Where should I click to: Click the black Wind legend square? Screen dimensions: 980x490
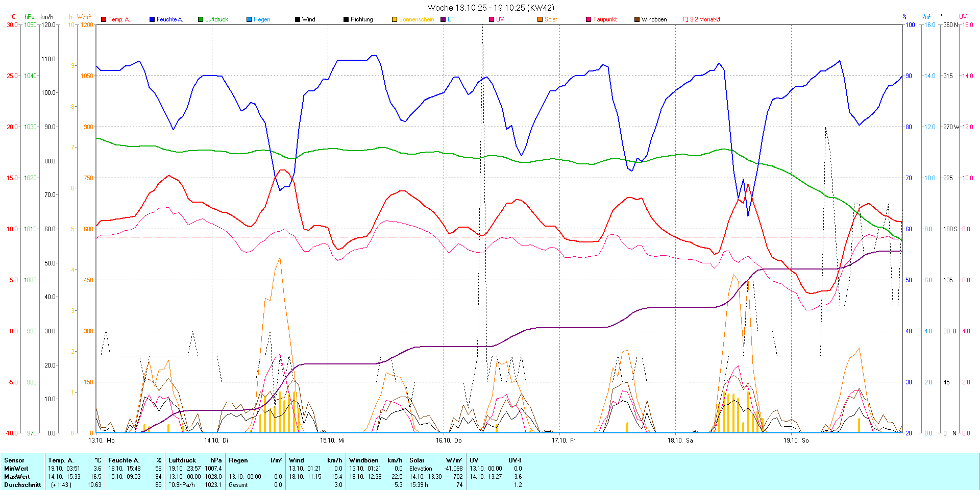(x=298, y=19)
